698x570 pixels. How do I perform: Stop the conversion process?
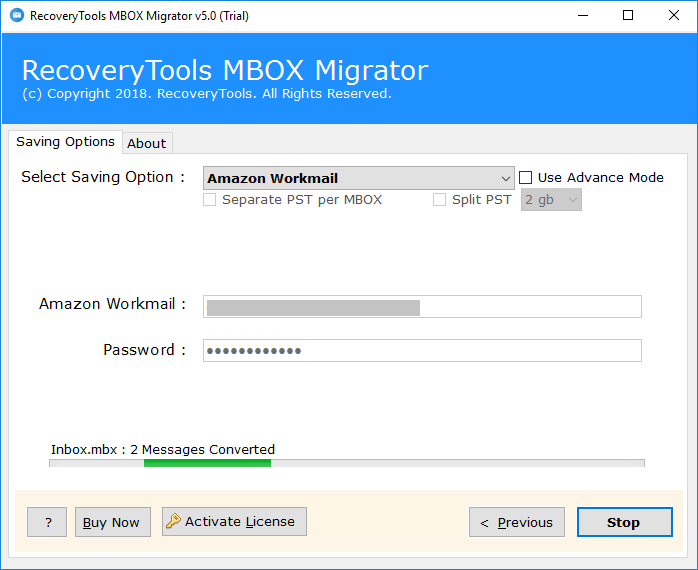pyautogui.click(x=625, y=522)
